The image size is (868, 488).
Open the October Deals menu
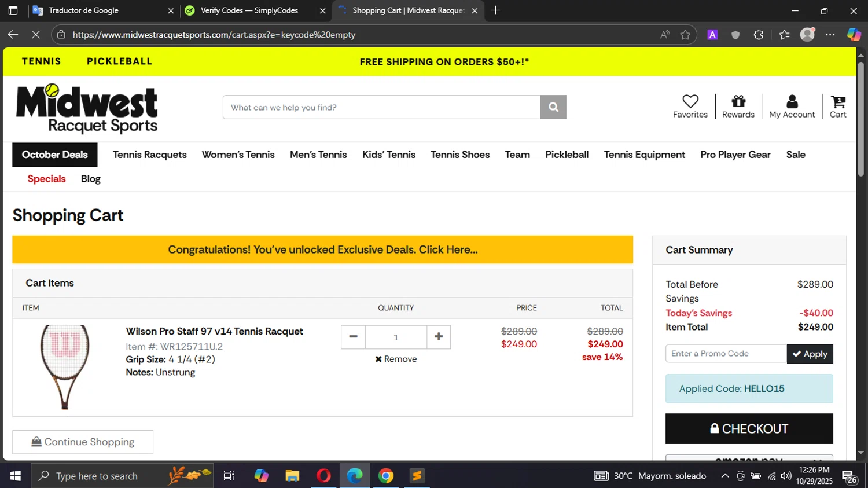[55, 155]
